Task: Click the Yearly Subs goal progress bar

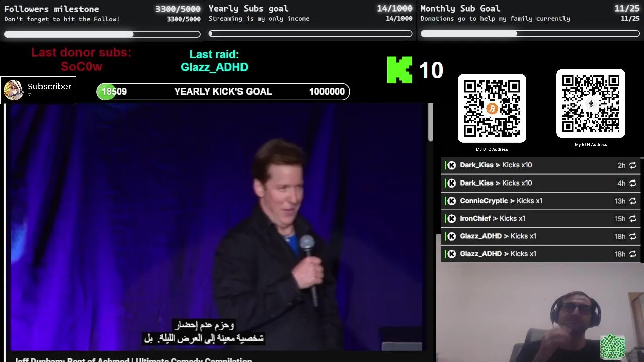Action: click(x=310, y=34)
